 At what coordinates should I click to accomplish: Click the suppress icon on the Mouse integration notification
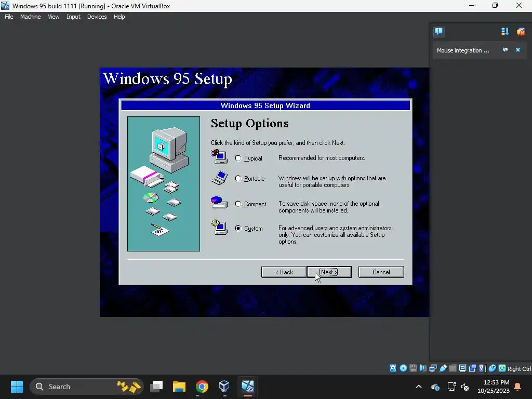click(505, 50)
